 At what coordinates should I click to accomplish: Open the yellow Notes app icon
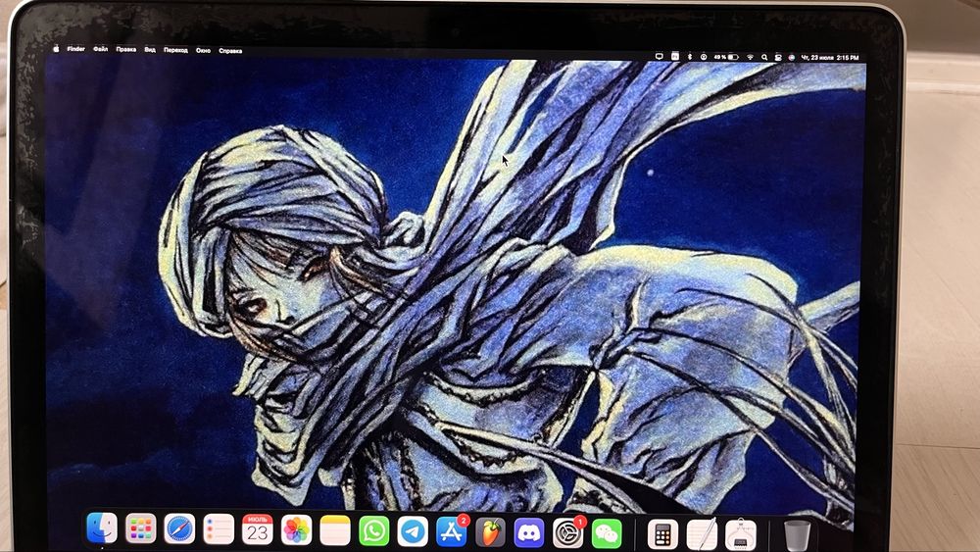[x=335, y=531]
